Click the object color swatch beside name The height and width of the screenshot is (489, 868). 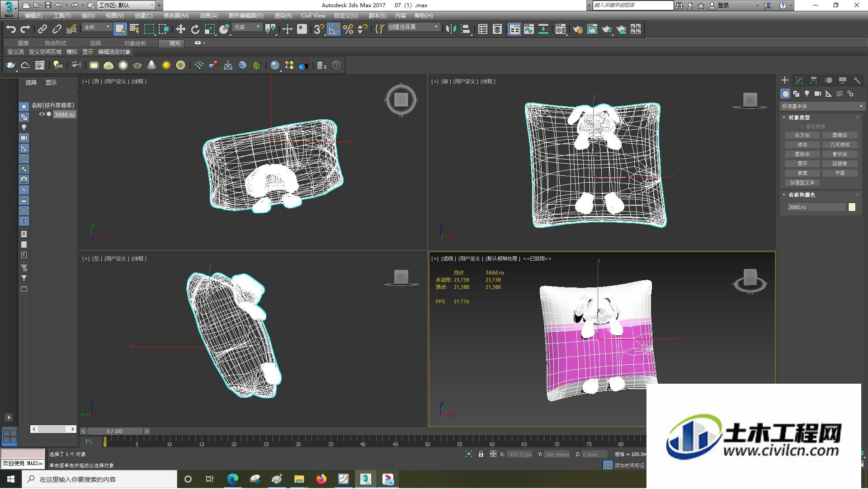852,207
